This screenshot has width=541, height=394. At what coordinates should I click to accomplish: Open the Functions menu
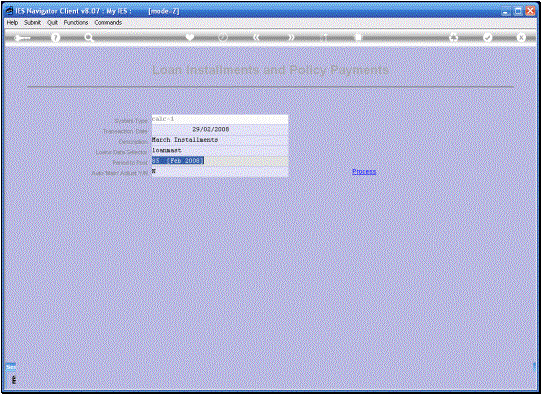(x=76, y=22)
